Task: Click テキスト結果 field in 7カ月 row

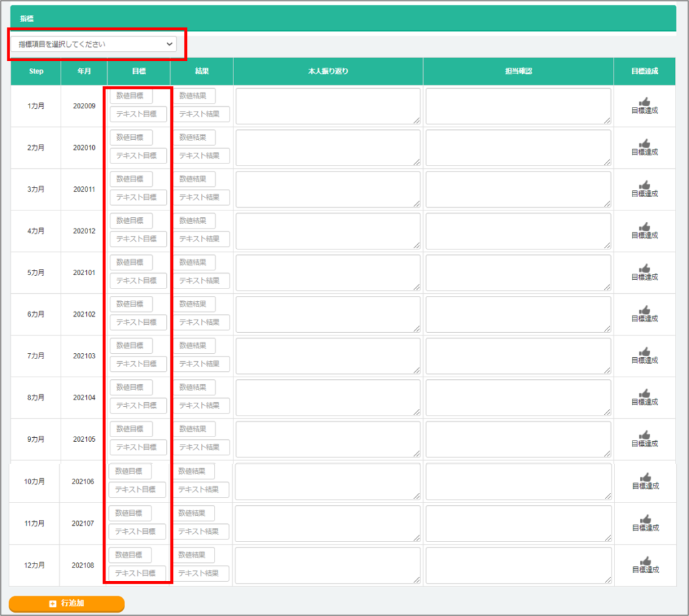Action: [x=201, y=364]
